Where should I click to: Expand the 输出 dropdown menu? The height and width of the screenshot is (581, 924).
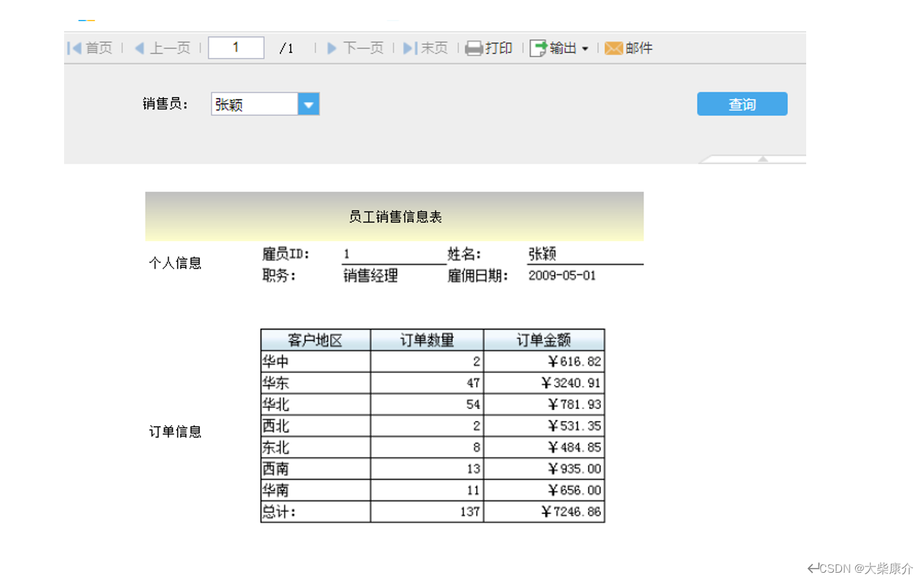click(586, 48)
